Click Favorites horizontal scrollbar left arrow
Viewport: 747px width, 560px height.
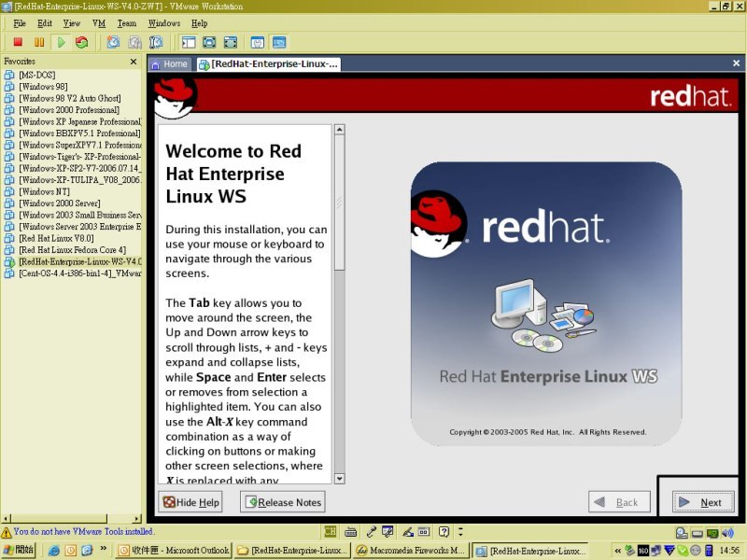6,519
